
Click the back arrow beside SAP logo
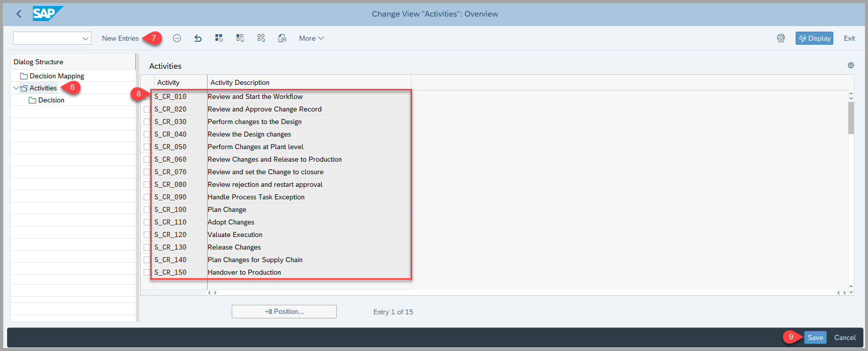(19, 14)
